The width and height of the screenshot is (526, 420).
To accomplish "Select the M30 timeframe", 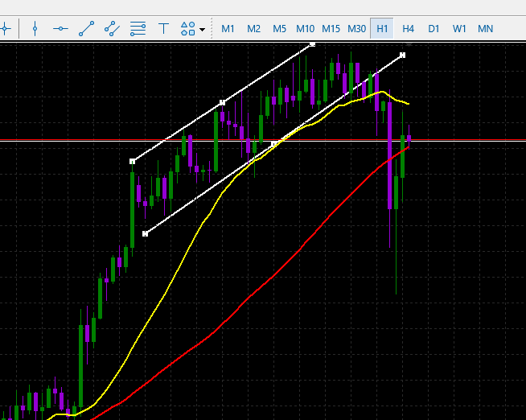I will (x=356, y=29).
